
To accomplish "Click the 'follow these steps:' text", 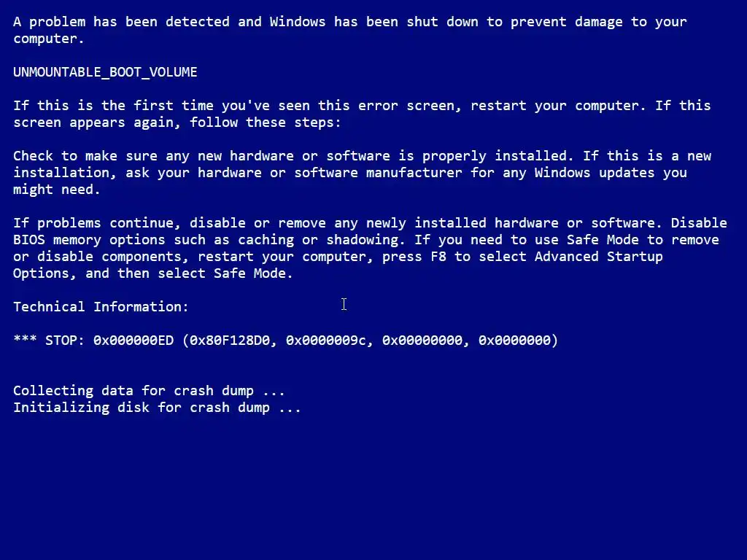I will pyautogui.click(x=266, y=122).
